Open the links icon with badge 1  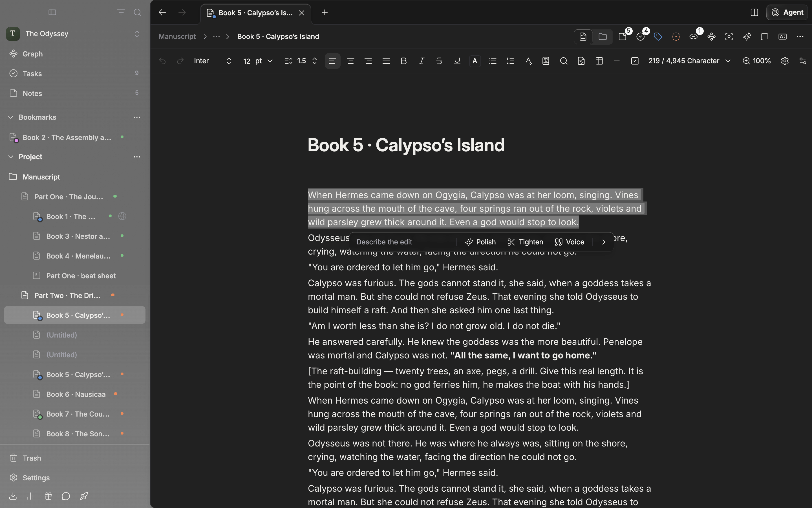tap(694, 37)
